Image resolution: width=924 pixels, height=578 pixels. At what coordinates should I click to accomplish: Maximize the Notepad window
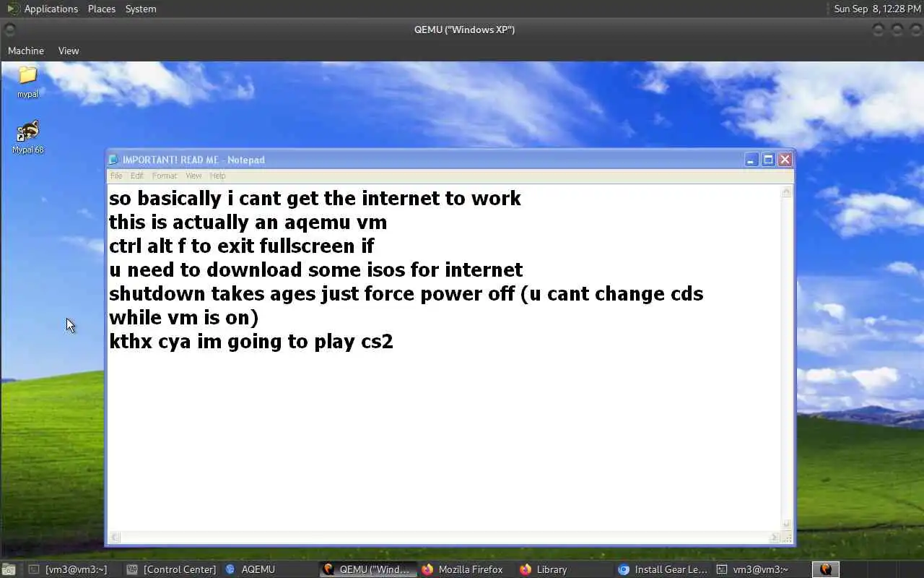[x=768, y=160]
